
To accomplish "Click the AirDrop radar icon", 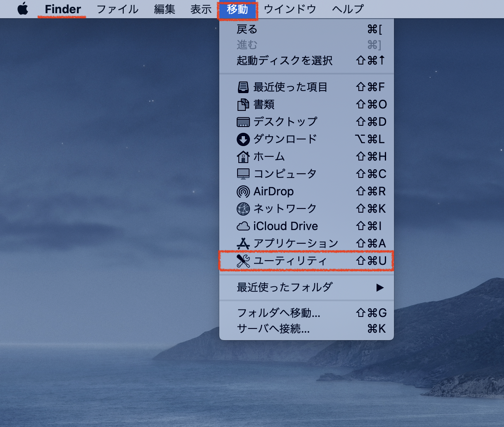I will [243, 192].
